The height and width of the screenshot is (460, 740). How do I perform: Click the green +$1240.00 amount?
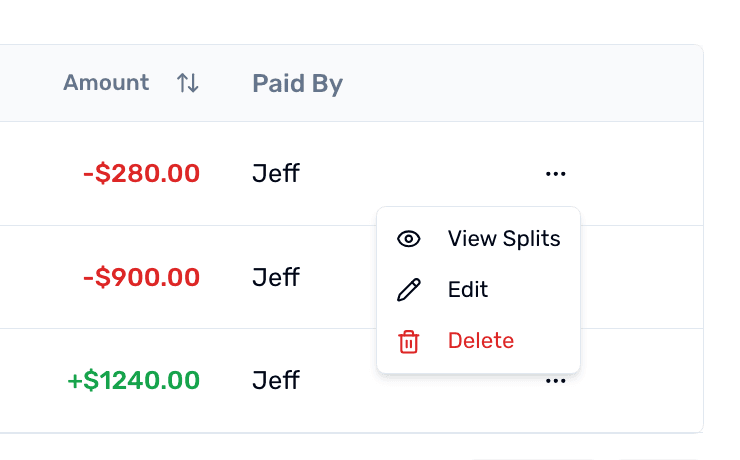pos(133,380)
